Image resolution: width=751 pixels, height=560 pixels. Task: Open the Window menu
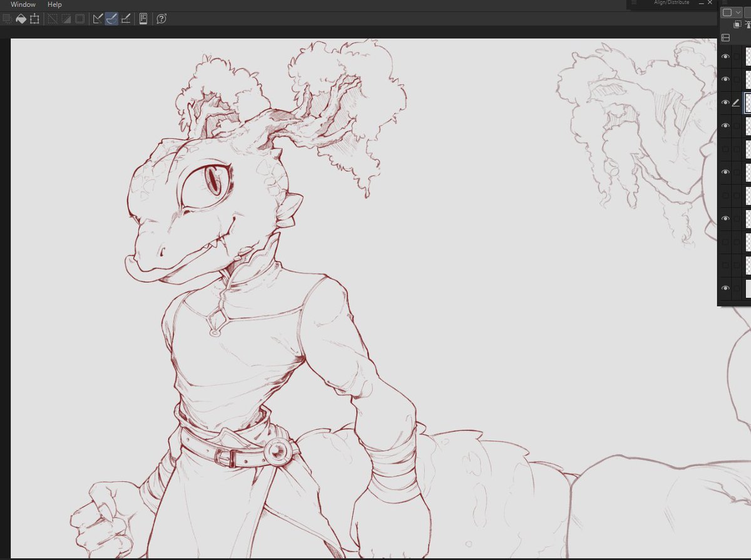(x=23, y=4)
